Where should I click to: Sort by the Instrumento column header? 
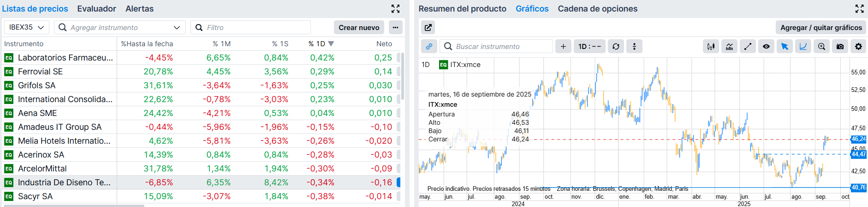(24, 44)
